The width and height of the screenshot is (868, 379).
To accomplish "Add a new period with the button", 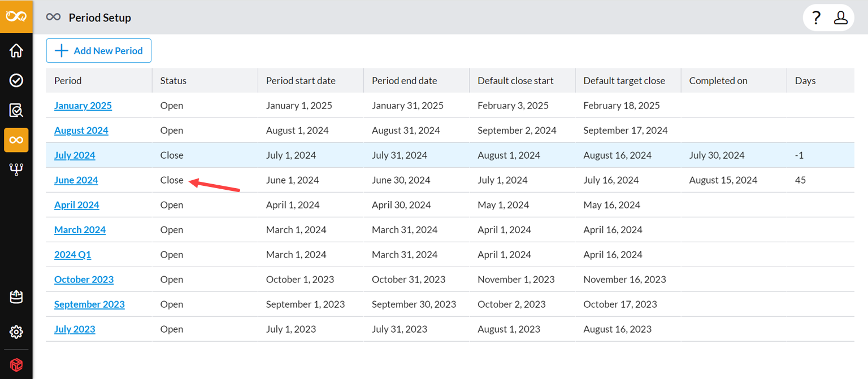I will point(99,51).
